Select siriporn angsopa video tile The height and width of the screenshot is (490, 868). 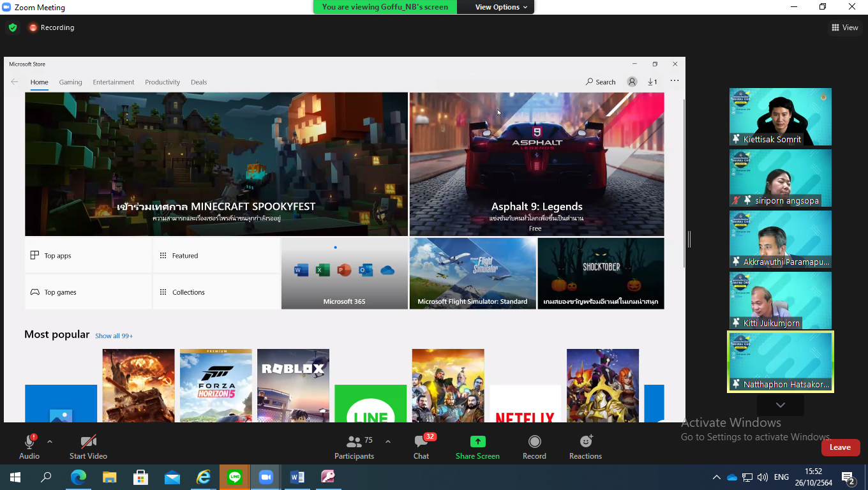click(781, 178)
